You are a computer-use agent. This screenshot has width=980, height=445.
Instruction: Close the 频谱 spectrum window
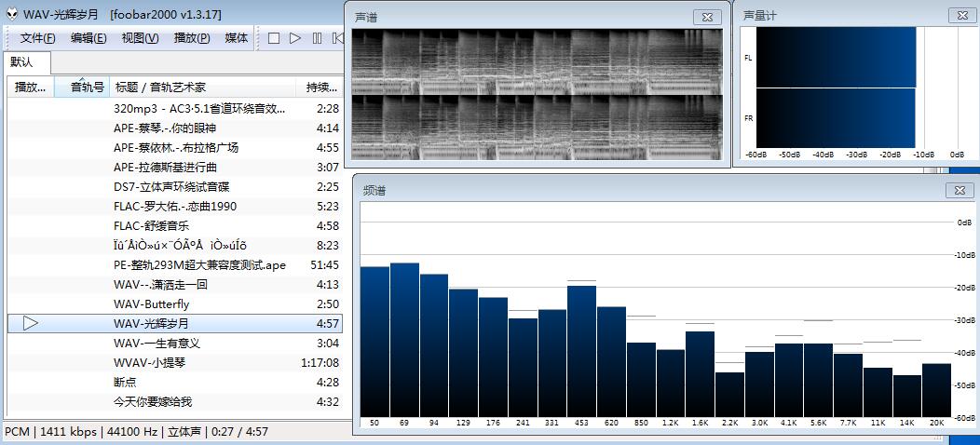(x=959, y=190)
